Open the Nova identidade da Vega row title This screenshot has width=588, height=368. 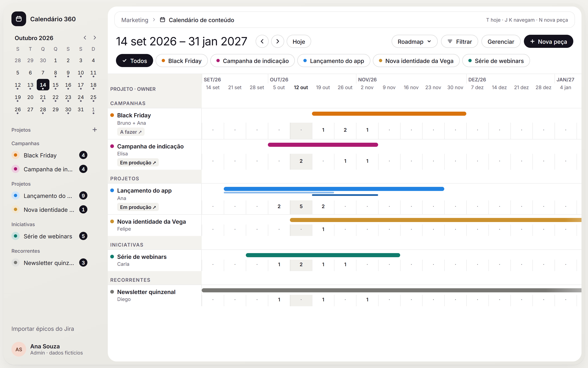[x=151, y=222]
